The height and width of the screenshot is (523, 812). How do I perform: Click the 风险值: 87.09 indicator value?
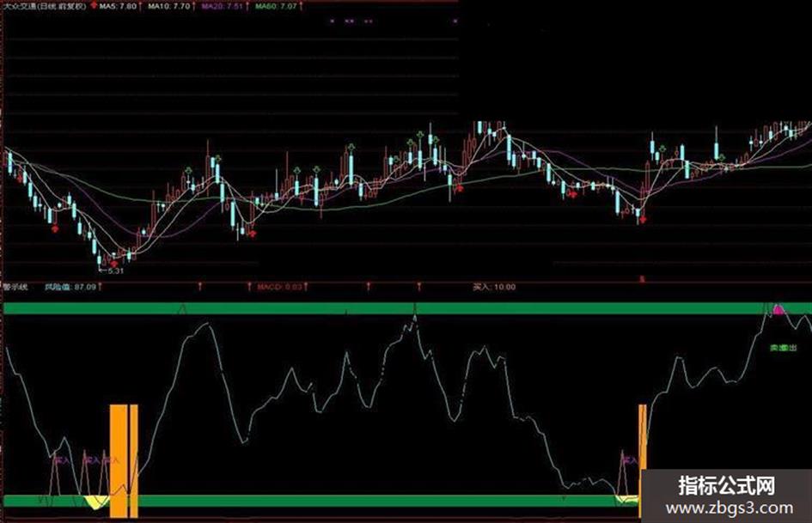(x=70, y=286)
